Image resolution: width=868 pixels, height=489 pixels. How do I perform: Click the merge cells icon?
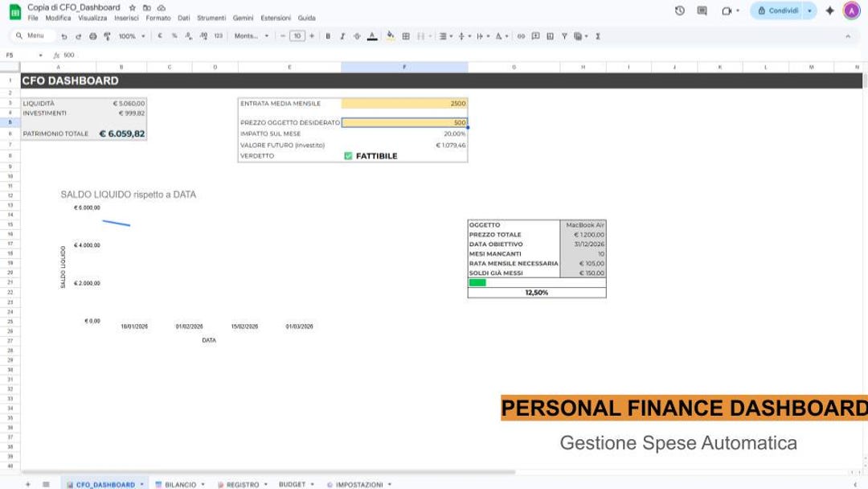tap(420, 36)
